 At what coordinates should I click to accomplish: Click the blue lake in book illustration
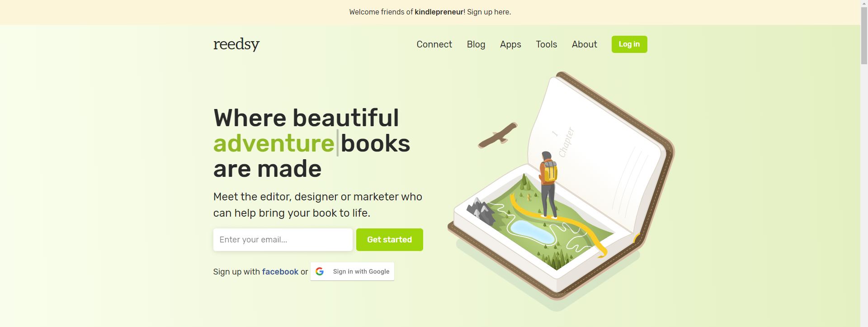[532, 231]
